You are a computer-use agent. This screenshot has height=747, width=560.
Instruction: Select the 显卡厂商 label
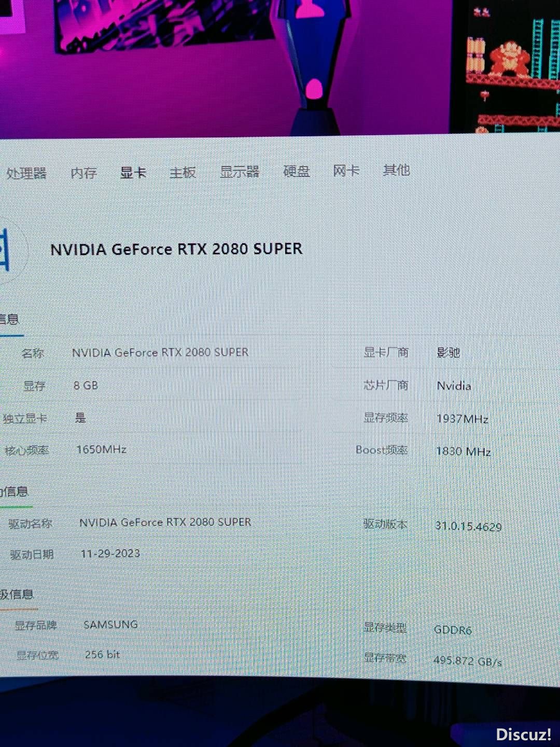click(386, 353)
